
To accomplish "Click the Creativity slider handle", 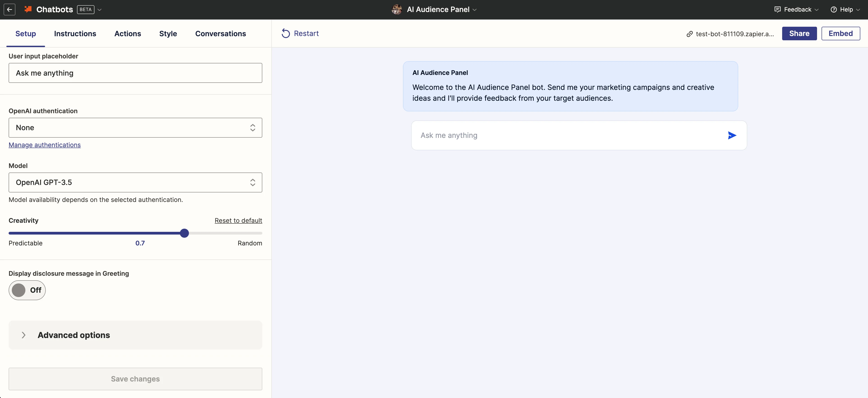I will 184,233.
